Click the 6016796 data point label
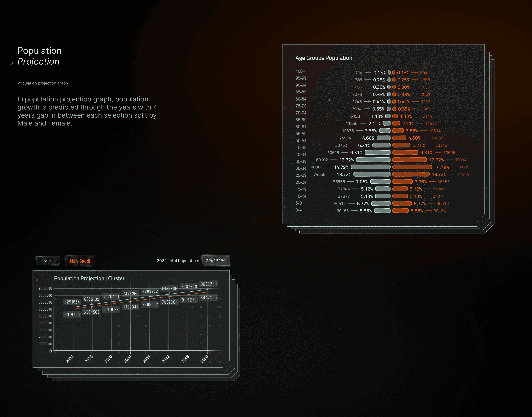The image size is (532, 417). 72,315
